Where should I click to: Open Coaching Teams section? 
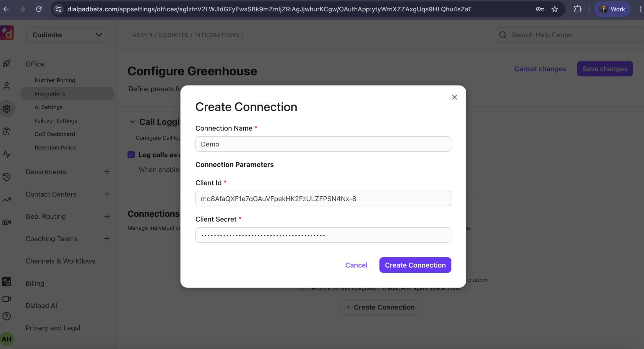[x=51, y=239]
